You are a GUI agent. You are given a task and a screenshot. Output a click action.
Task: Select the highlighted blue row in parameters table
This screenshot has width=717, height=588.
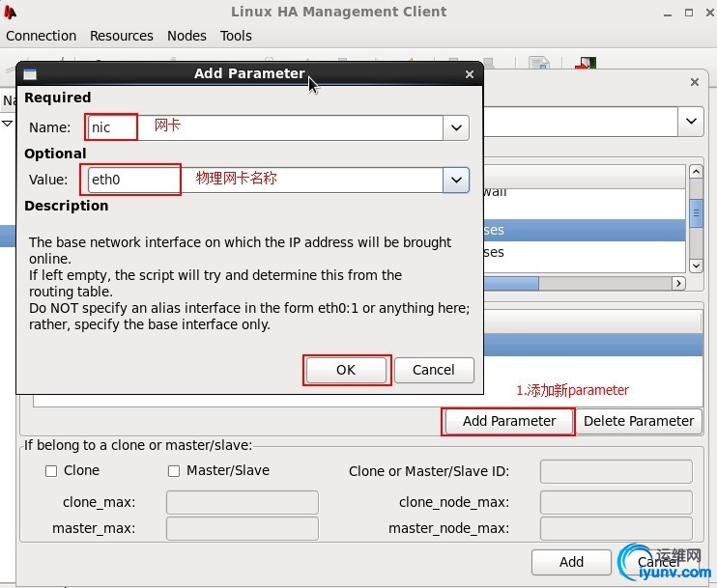pos(593,345)
